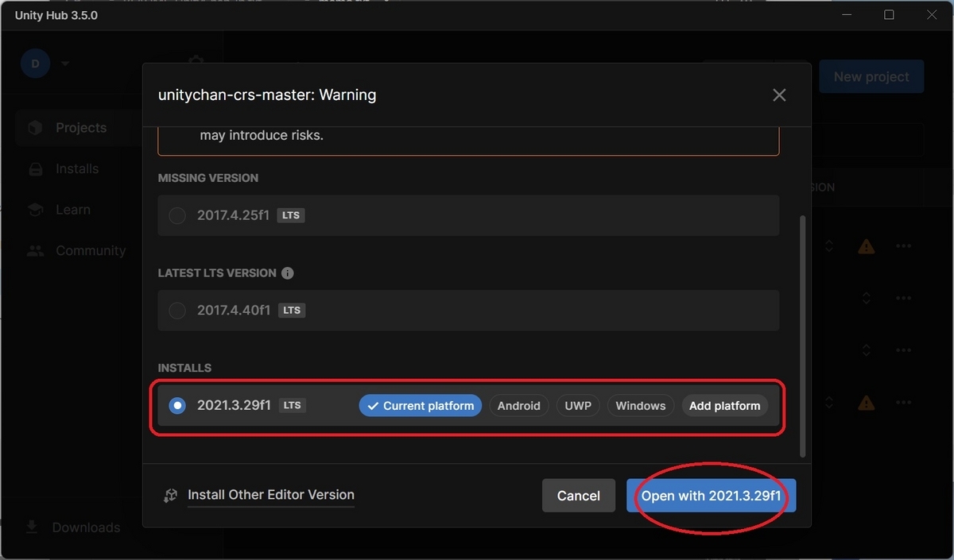Open the fourth project's three-dot menu
This screenshot has height=560, width=954.
pyautogui.click(x=903, y=404)
